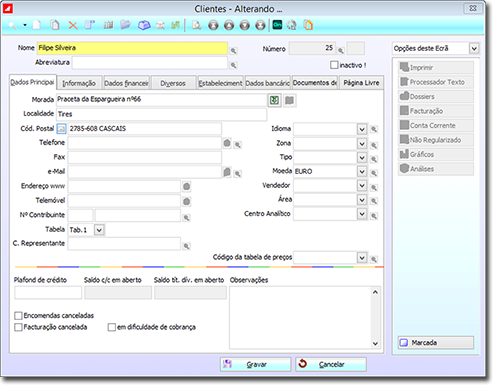Click the green On toolbar icon
This screenshot has height=389, width=496.
point(277,25)
